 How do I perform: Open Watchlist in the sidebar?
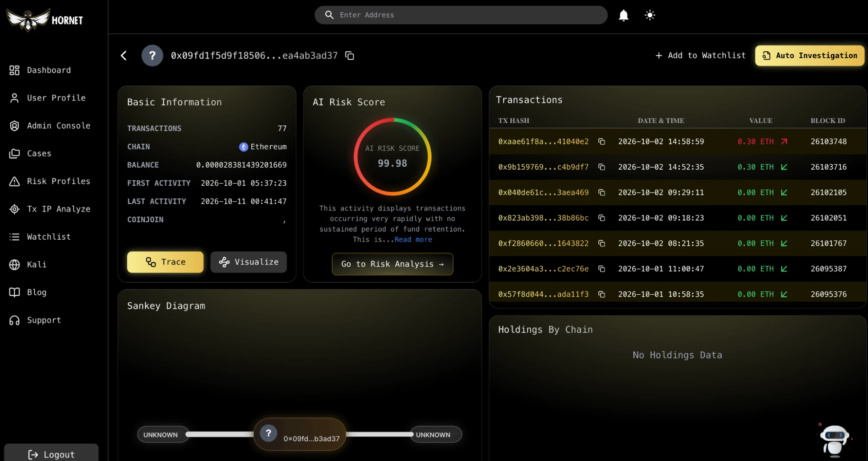[x=40, y=237]
